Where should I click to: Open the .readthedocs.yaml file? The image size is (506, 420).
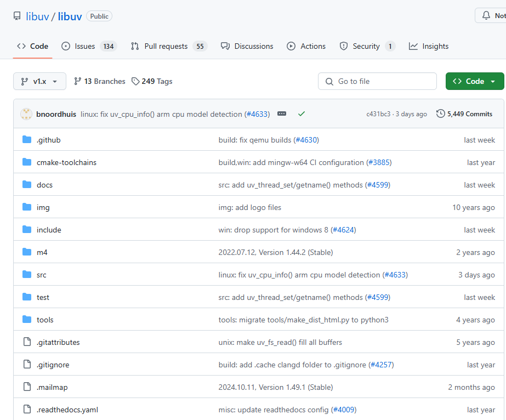67,410
